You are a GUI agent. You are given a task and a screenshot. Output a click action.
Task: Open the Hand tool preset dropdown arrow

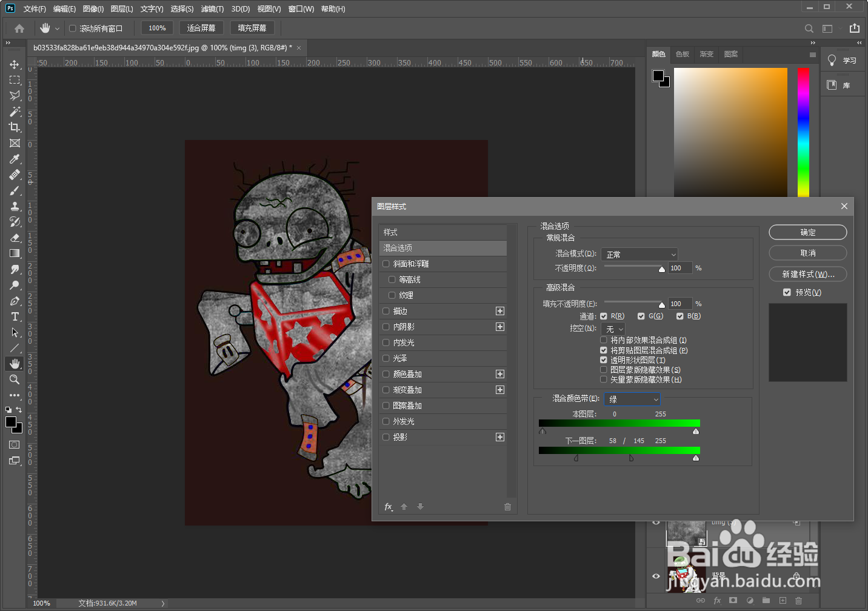57,28
